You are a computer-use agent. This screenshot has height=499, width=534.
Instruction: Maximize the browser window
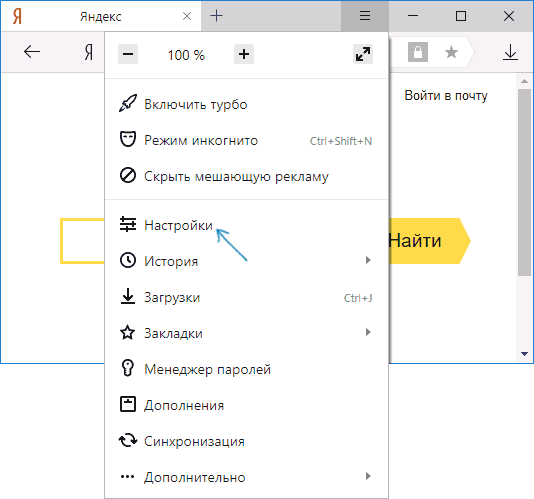click(461, 16)
